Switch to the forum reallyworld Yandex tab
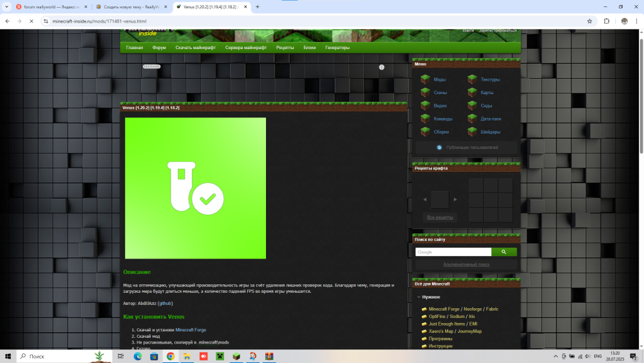The image size is (644, 363). [52, 6]
